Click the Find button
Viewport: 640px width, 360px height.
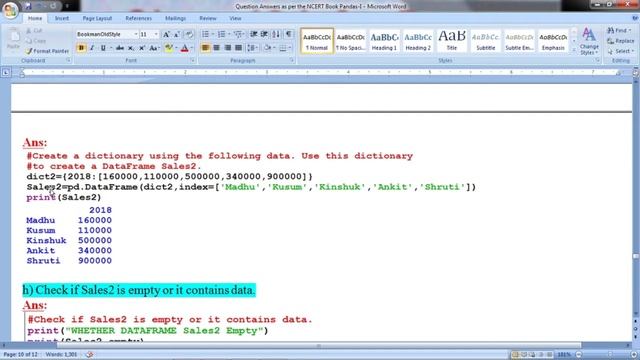[619, 31]
